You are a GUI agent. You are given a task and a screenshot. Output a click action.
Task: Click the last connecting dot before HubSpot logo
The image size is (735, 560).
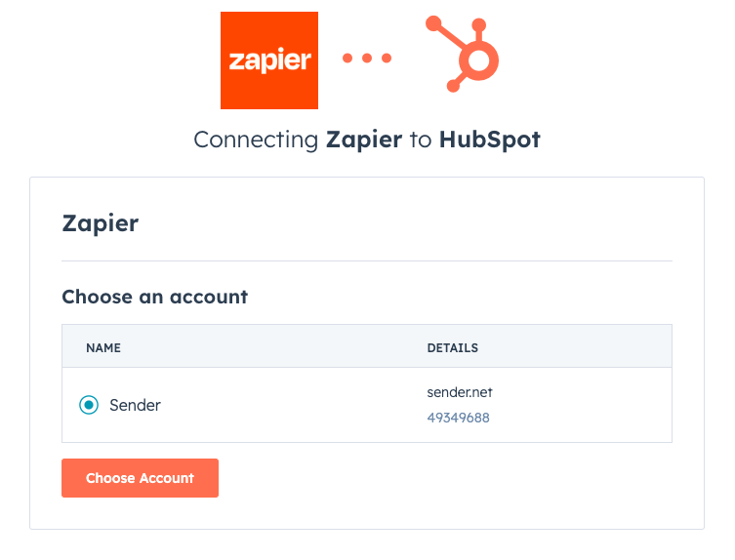point(387,59)
